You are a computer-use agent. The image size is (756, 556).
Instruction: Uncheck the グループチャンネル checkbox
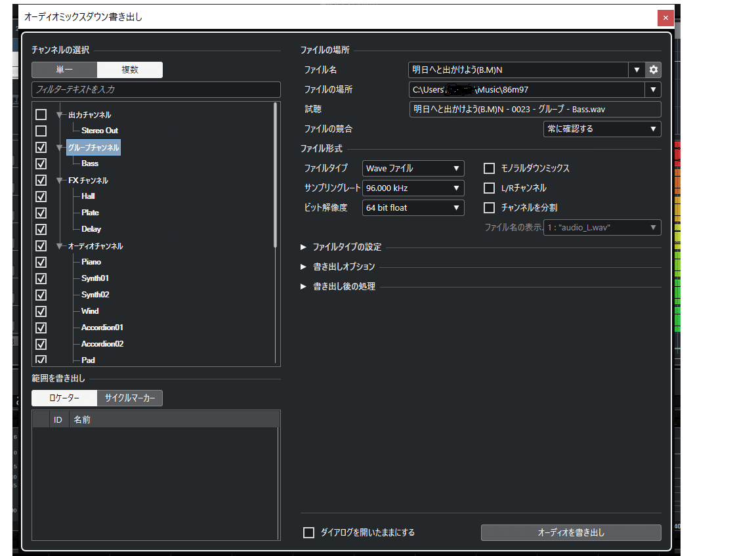point(41,148)
